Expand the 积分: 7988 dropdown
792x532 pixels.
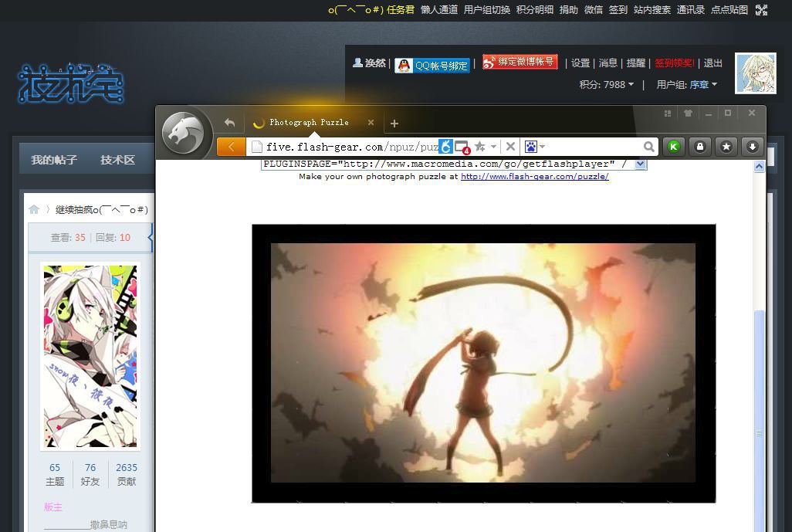(607, 85)
